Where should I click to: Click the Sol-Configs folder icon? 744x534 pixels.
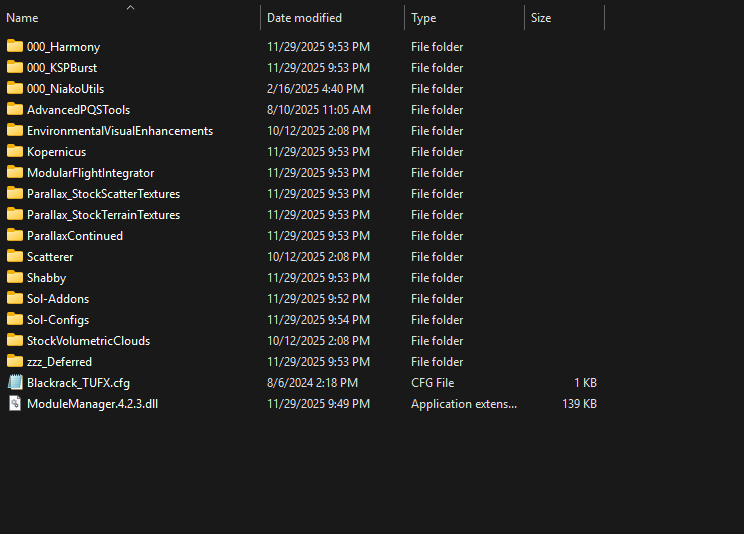pos(15,319)
